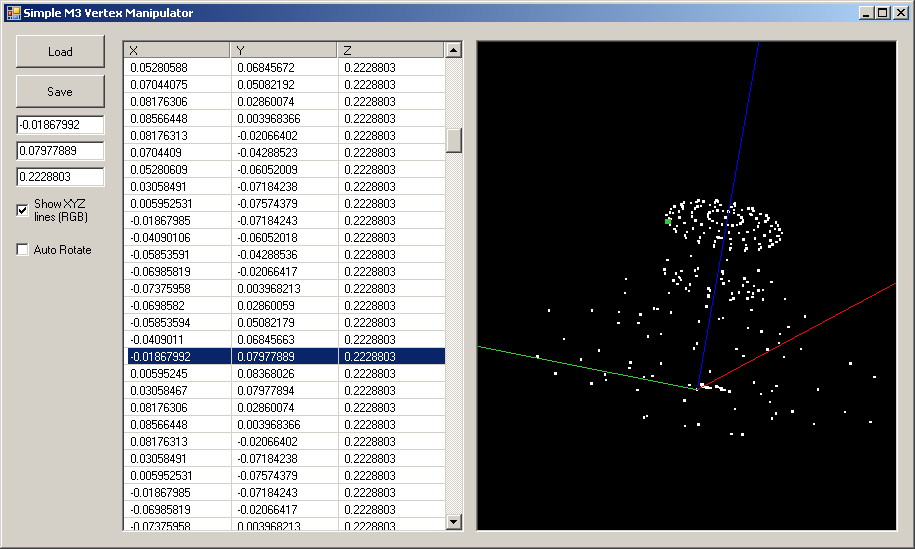Select the green highlighted vertex in the 3D view
The image size is (915, 549).
(668, 222)
